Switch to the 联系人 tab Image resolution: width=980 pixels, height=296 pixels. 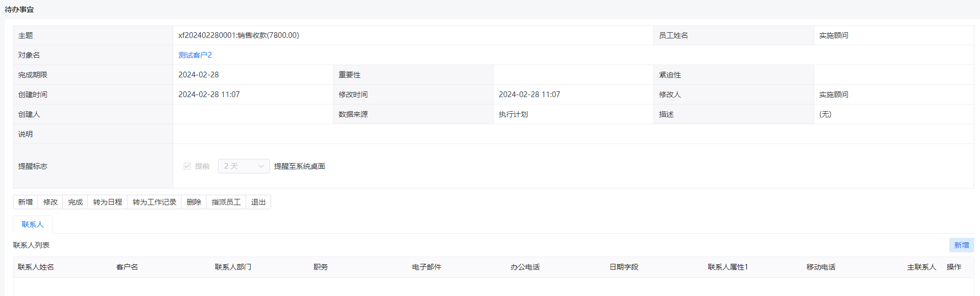click(x=33, y=224)
